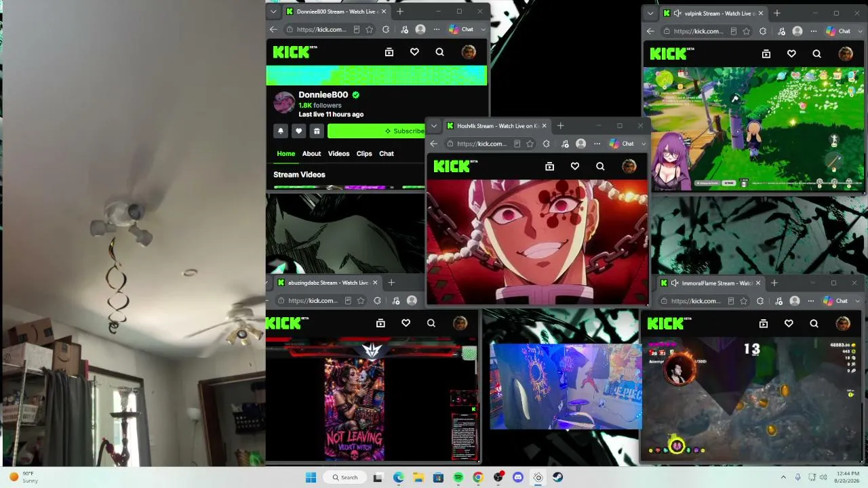Go back in the DonnieeB00 browser window
Screen dimensions: 868x488
(x=273, y=30)
